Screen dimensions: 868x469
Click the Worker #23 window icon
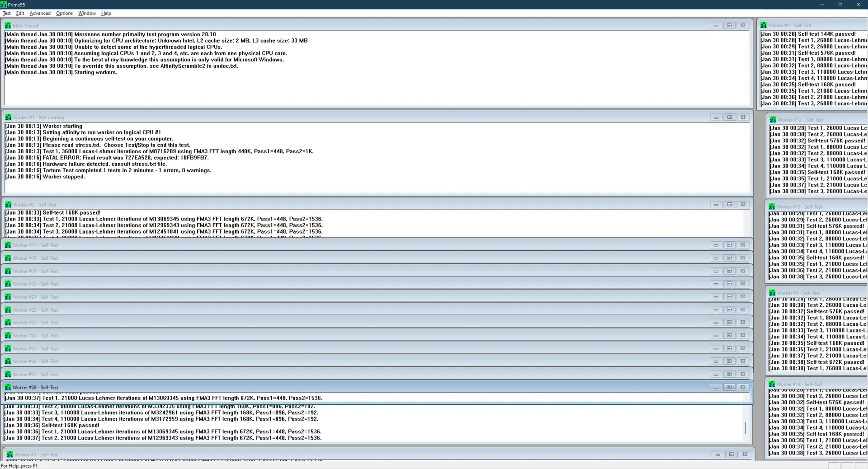[x=8, y=323]
